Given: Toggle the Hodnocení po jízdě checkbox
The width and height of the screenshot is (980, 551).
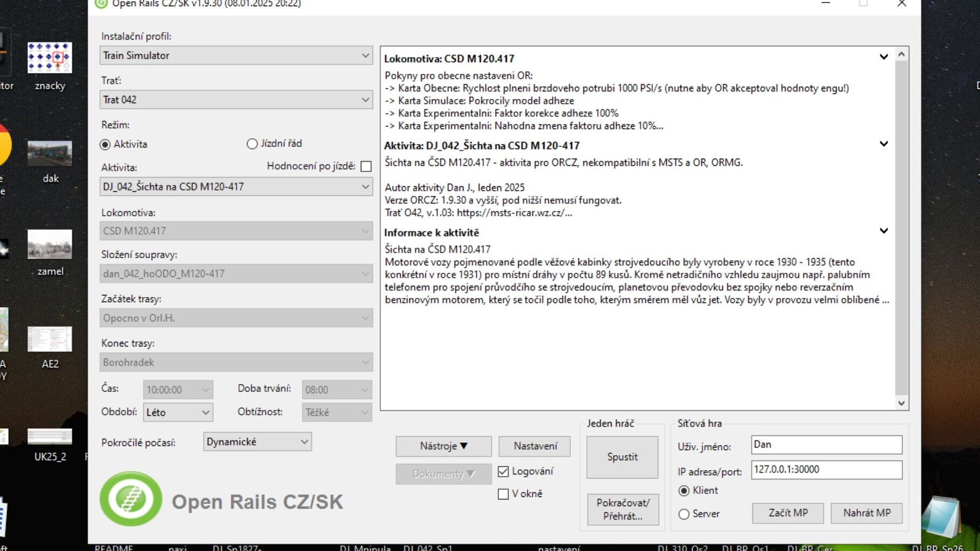Looking at the screenshot, I should click(x=366, y=166).
